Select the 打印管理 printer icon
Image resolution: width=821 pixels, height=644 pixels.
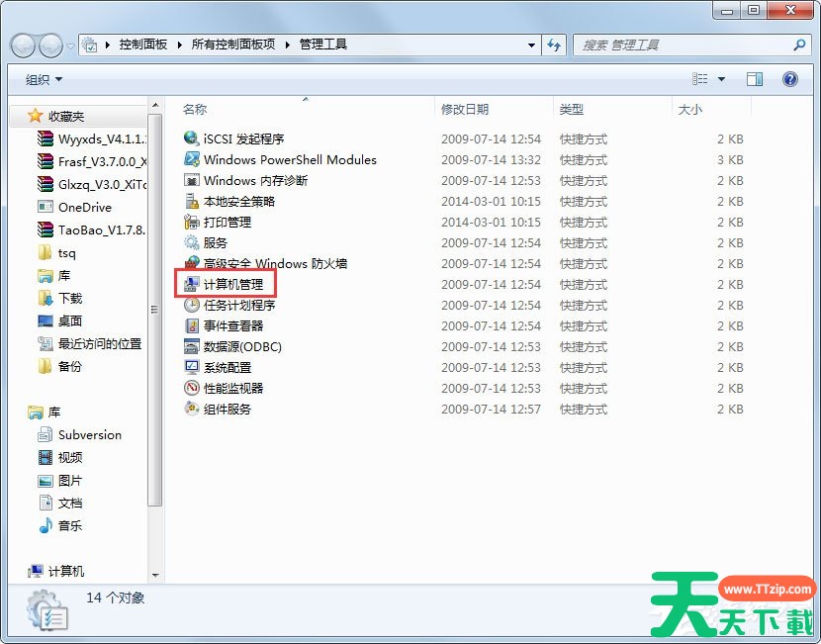pyautogui.click(x=192, y=222)
